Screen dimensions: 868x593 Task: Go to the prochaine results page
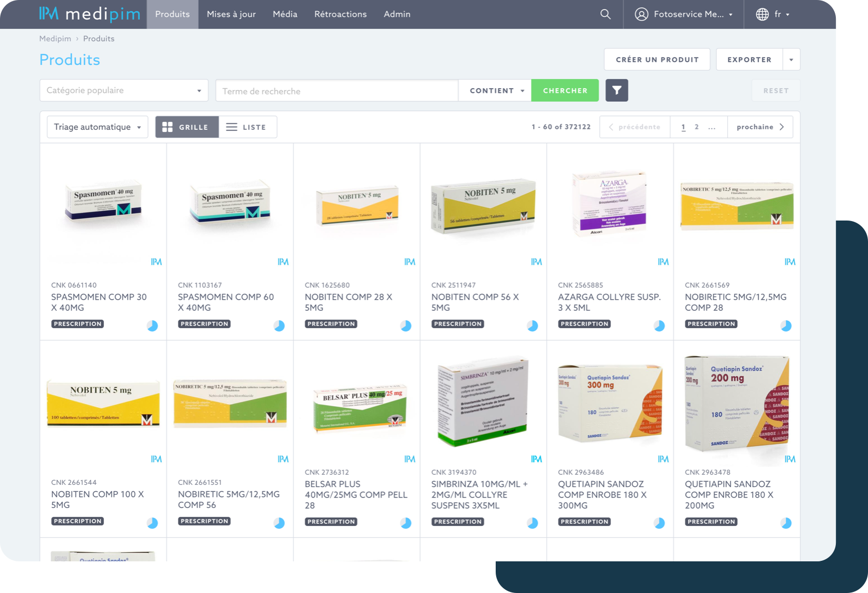tap(760, 127)
